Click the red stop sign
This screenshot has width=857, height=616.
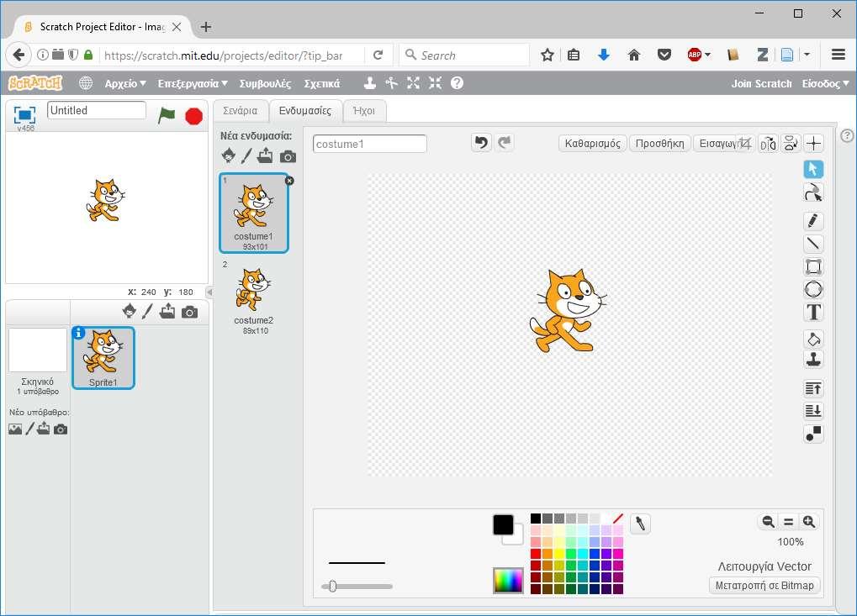click(194, 116)
